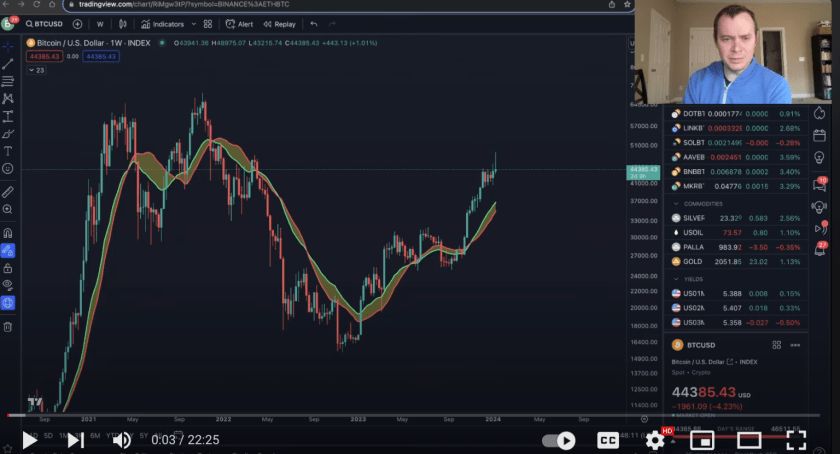The width and height of the screenshot is (840, 454).
Task: Open Indicators menu
Action: point(162,24)
